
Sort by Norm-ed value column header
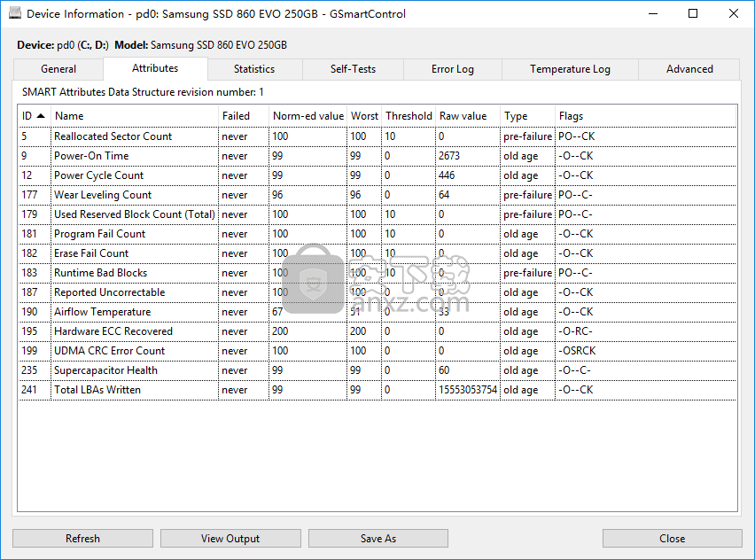click(x=307, y=115)
